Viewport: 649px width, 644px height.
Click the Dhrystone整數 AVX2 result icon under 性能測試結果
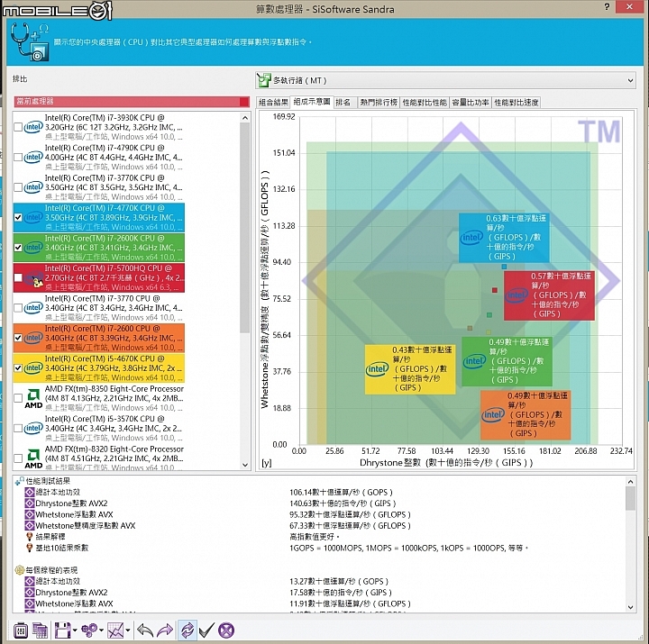pyautogui.click(x=30, y=503)
